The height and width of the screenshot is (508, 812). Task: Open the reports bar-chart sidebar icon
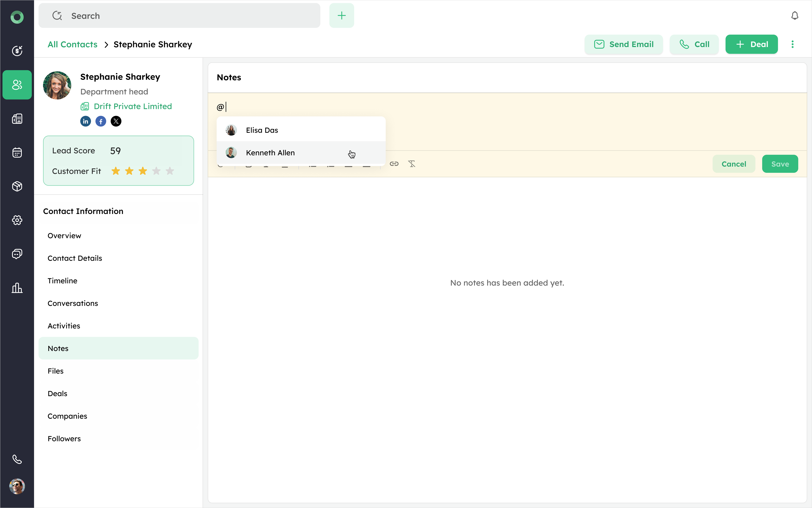point(17,288)
